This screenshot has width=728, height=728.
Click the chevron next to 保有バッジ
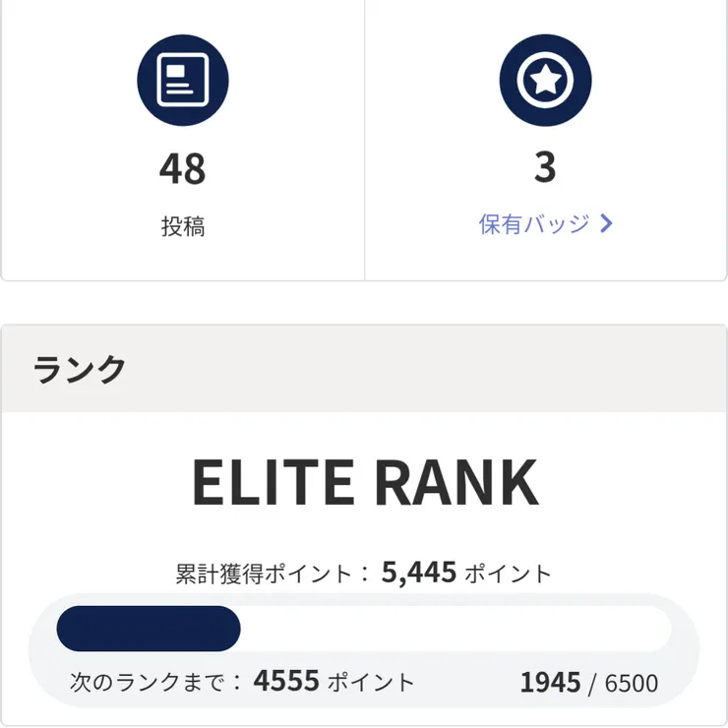(x=606, y=224)
